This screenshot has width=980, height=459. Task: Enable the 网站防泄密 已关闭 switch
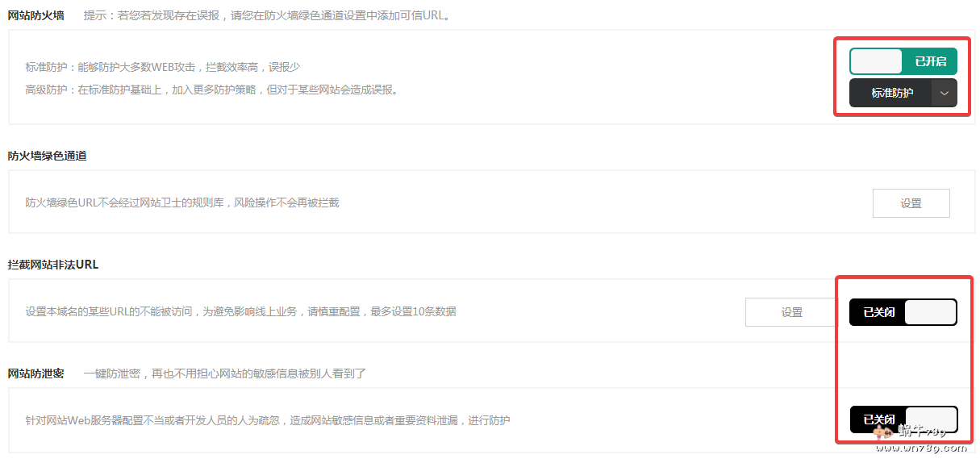pyautogui.click(x=903, y=419)
